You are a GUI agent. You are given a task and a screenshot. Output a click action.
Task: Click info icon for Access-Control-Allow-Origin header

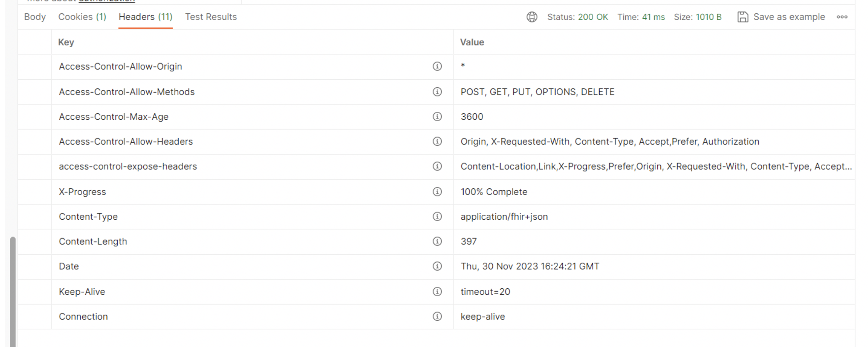(437, 66)
